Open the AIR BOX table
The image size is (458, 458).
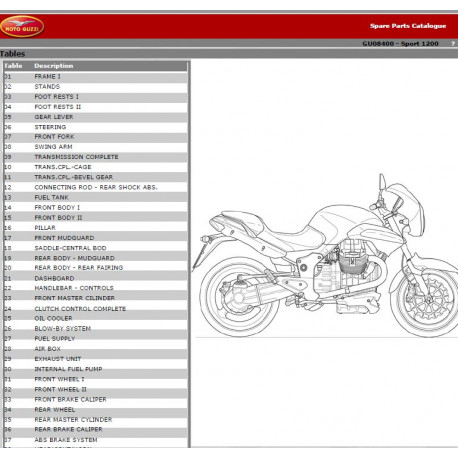coord(96,349)
